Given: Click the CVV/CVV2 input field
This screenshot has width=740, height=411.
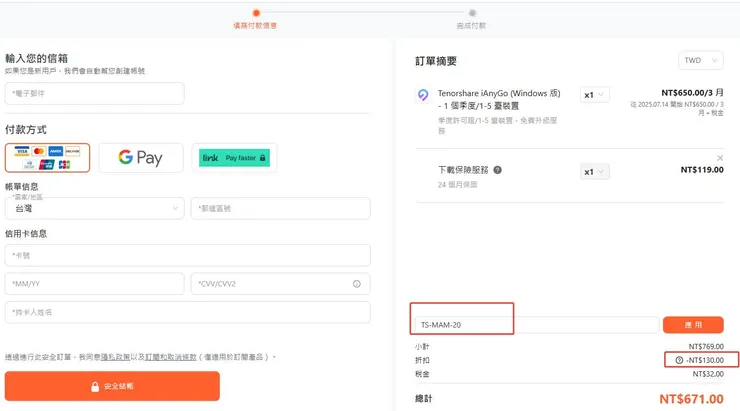Looking at the screenshot, I should pos(280,284).
